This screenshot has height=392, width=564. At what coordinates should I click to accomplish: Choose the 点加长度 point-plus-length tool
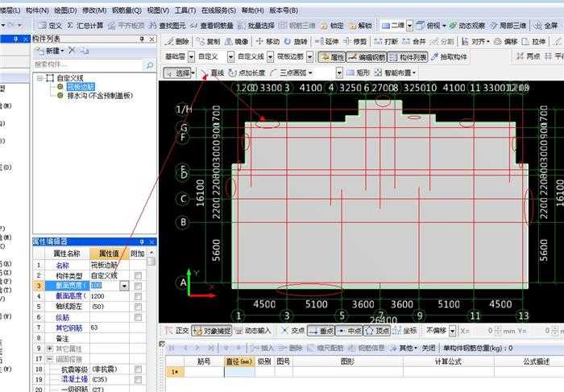click(247, 73)
